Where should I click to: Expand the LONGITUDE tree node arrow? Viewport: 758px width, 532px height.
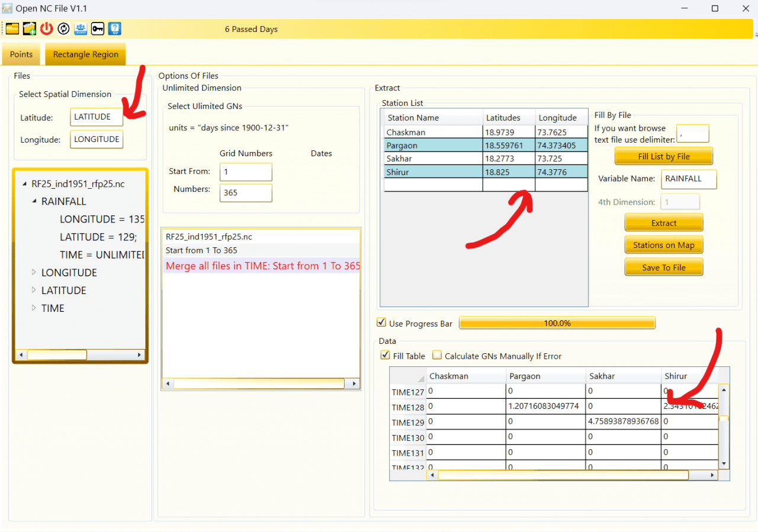34,273
